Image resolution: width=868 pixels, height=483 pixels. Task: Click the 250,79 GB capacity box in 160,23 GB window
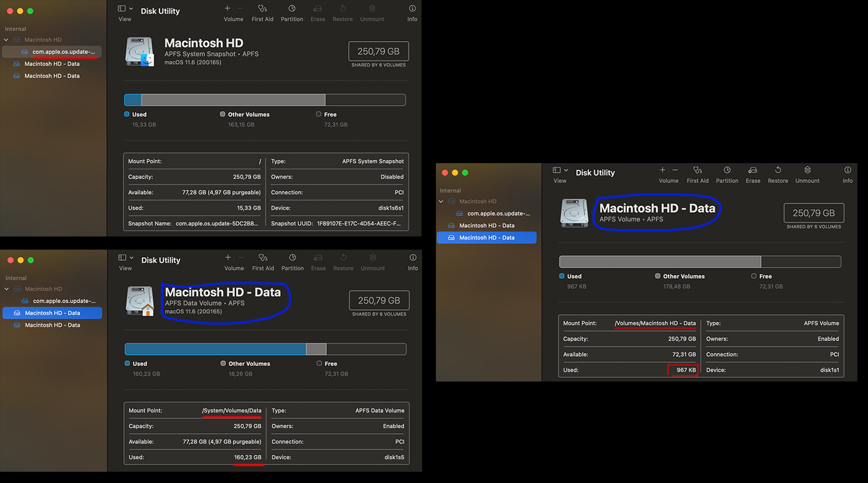point(379,301)
